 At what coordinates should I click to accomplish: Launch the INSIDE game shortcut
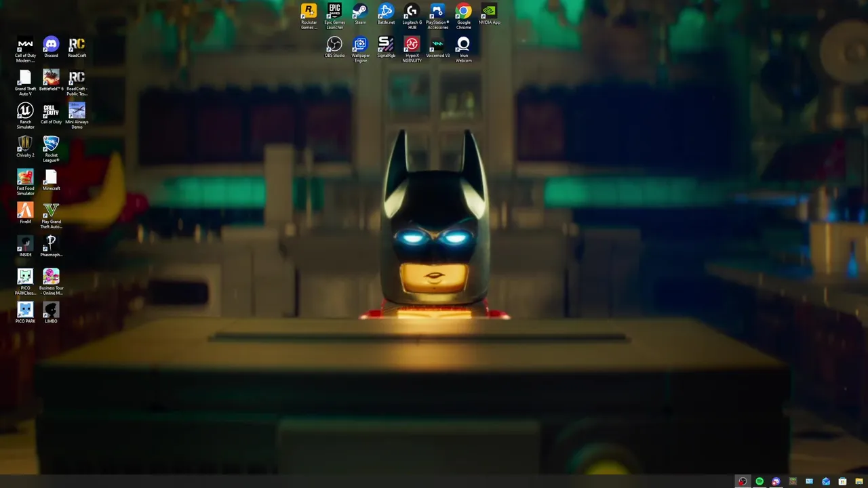(25, 247)
